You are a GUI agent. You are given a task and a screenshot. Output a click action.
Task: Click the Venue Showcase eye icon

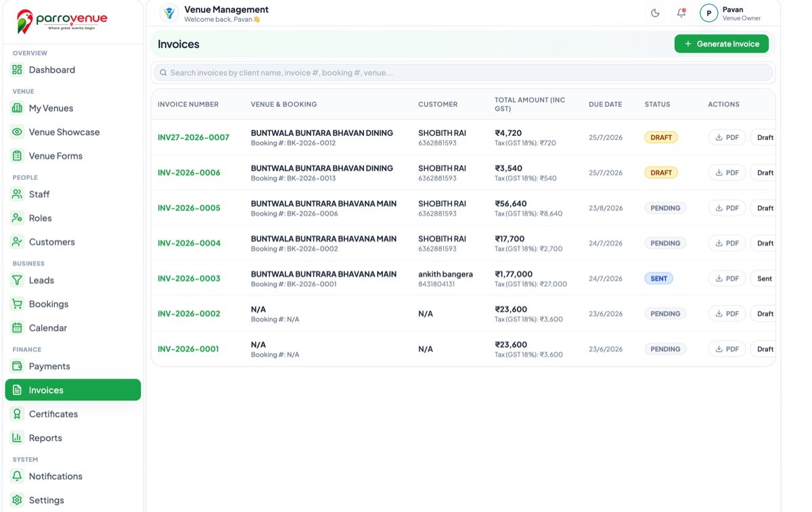click(x=18, y=132)
